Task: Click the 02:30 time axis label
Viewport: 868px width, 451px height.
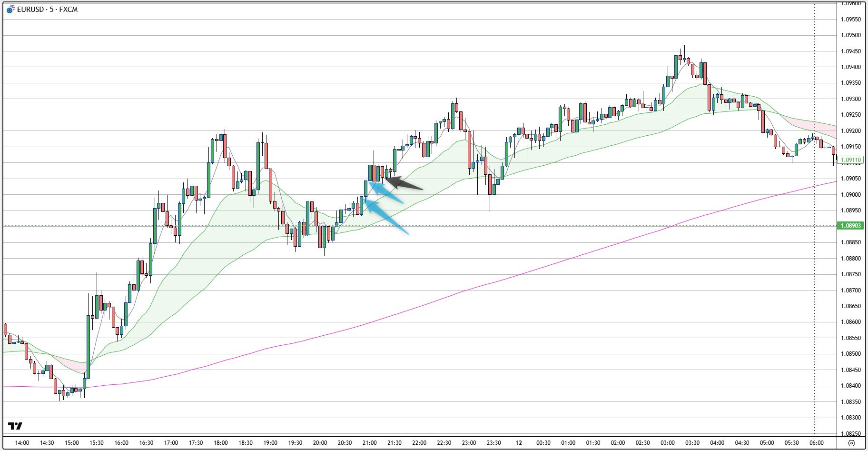Action: (x=642, y=443)
